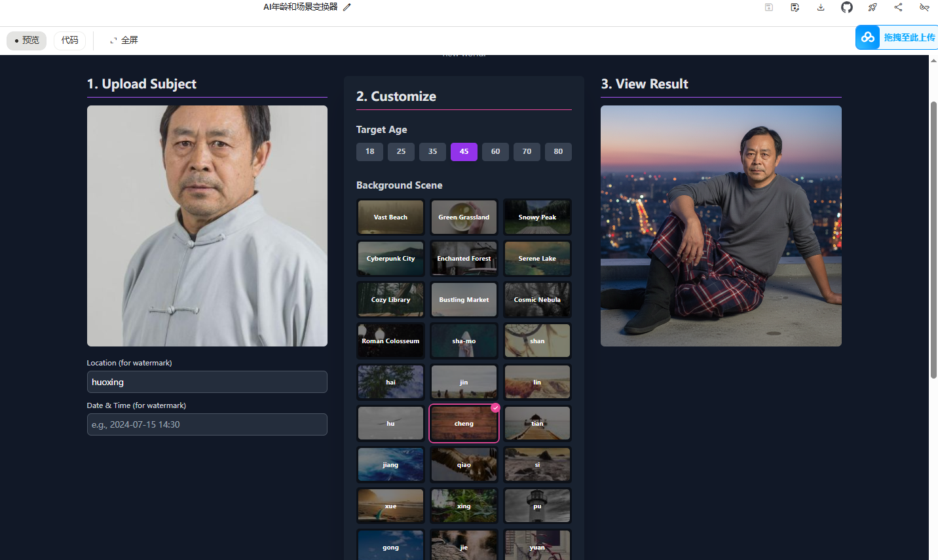
Task: Click the uploaded subject portrait image
Action: (207, 226)
